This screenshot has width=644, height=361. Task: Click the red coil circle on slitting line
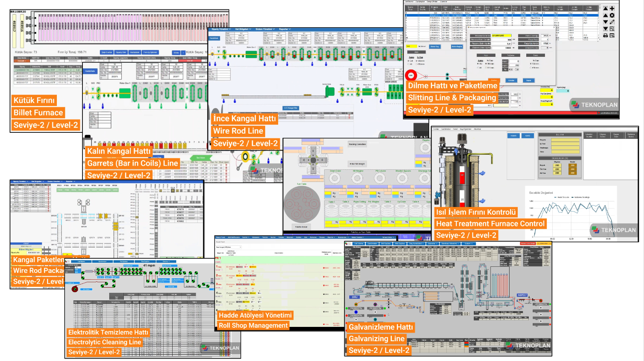pyautogui.click(x=411, y=75)
